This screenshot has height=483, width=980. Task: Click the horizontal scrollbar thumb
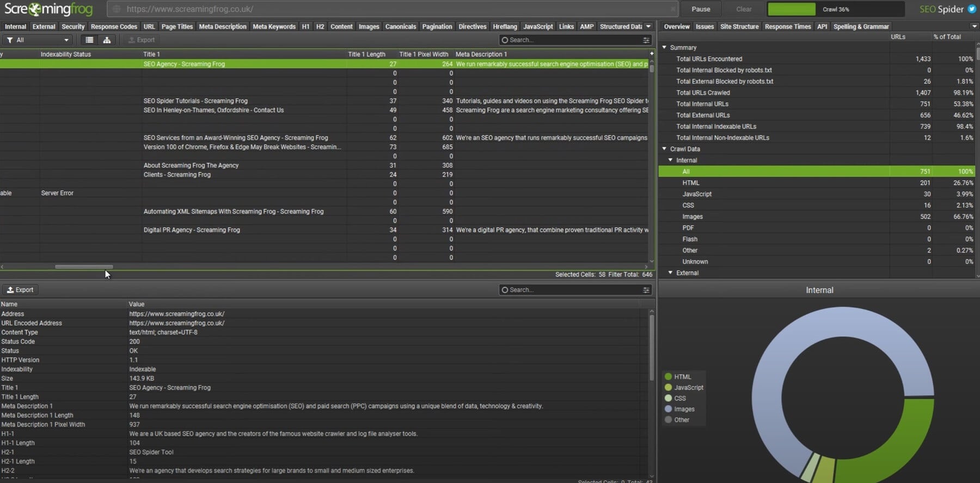84,267
